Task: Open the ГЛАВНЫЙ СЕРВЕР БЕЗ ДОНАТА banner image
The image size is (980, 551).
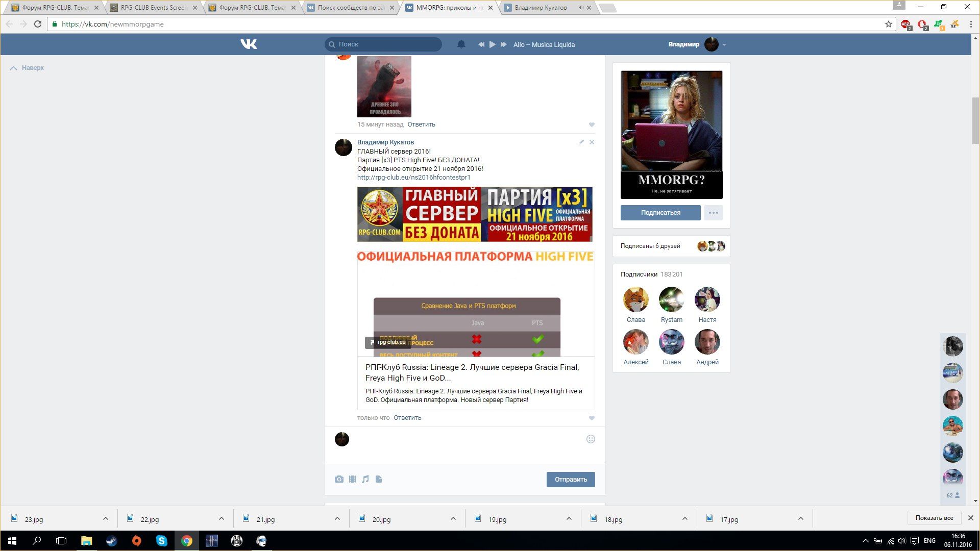Action: point(475,214)
